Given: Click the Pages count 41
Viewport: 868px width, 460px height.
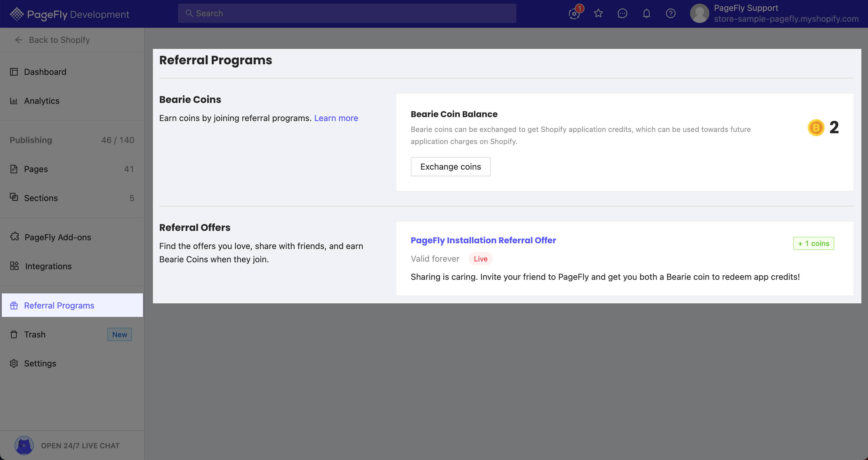Looking at the screenshot, I should point(129,169).
